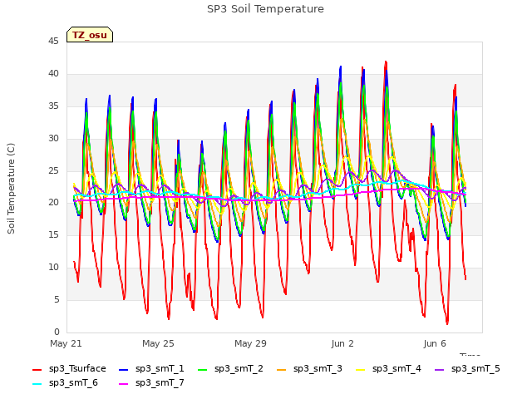Toggle the sp3_smT_6 legend entry

(x=65, y=383)
